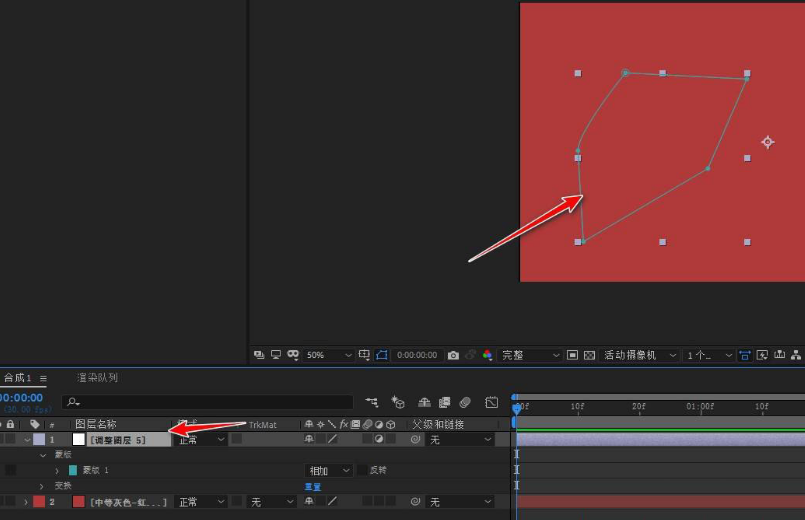Click the primary viewer monitor icon
This screenshot has width=805, height=520.
pos(276,355)
